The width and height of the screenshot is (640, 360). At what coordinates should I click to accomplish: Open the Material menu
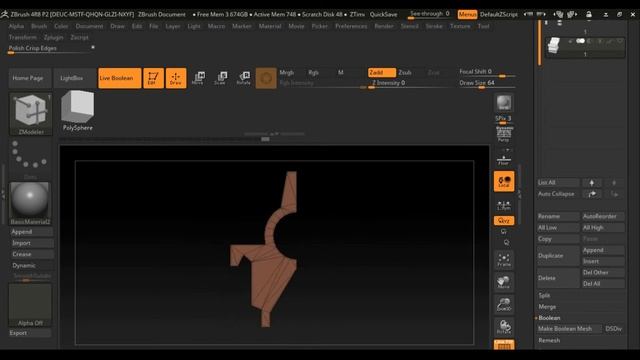tap(270, 26)
